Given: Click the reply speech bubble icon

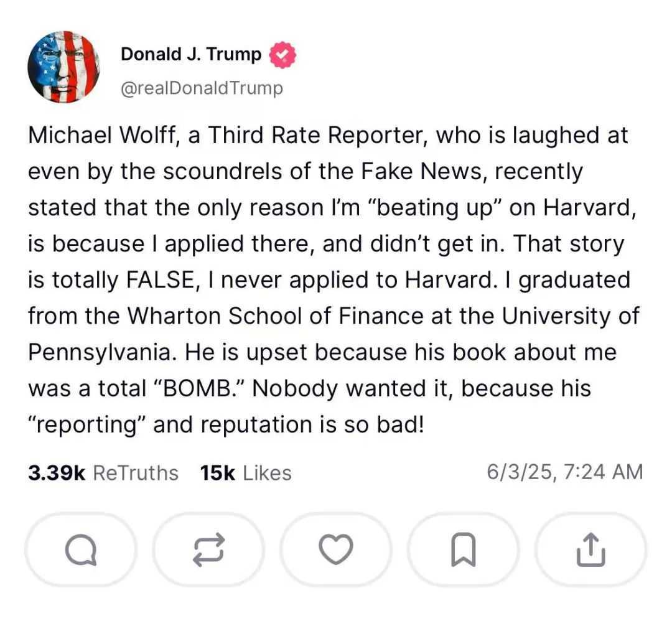Looking at the screenshot, I should [80, 549].
